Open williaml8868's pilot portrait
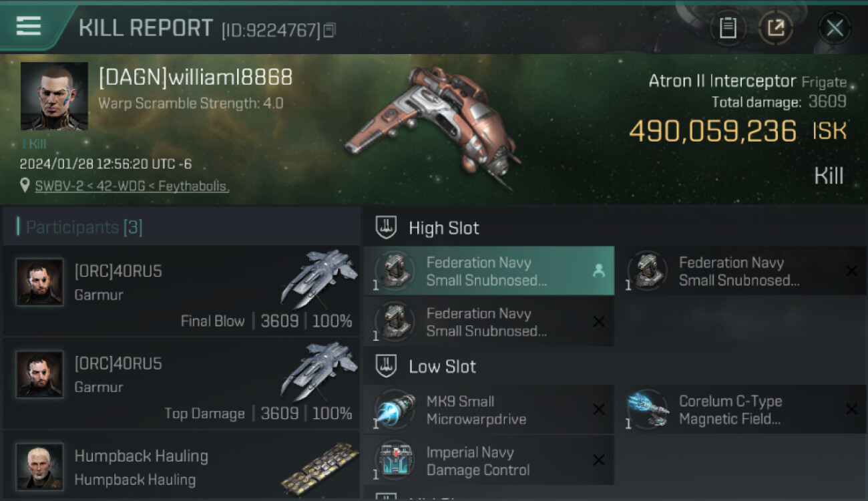The width and height of the screenshot is (868, 501). tap(54, 96)
